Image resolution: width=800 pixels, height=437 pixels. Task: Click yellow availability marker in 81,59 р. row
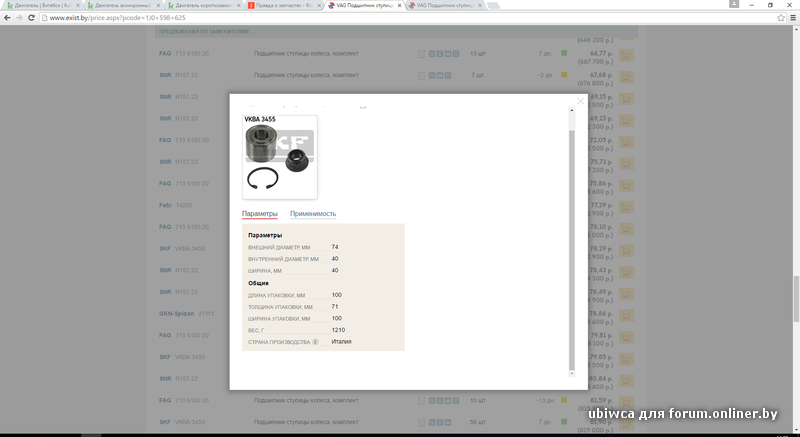[x=564, y=400]
